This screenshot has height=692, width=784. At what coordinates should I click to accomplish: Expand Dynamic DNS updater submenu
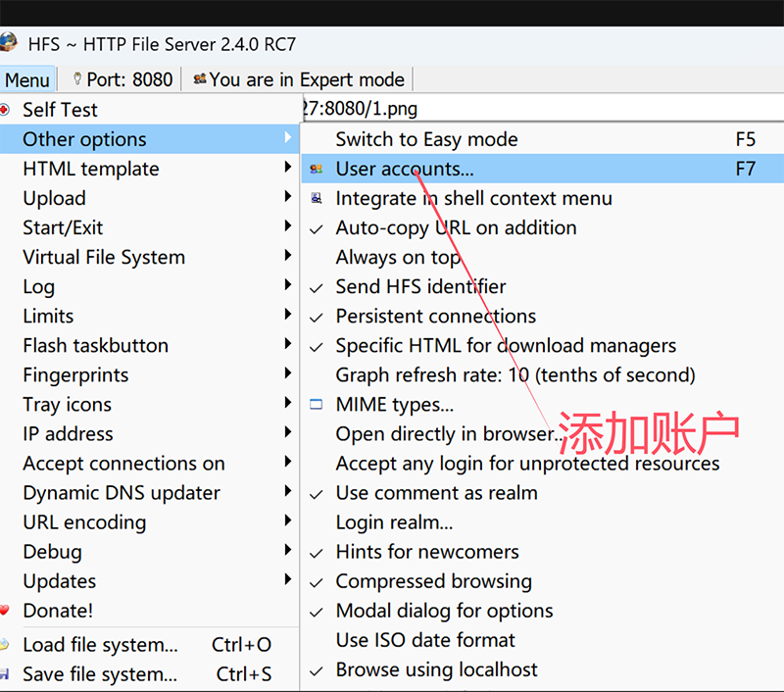coord(150,493)
